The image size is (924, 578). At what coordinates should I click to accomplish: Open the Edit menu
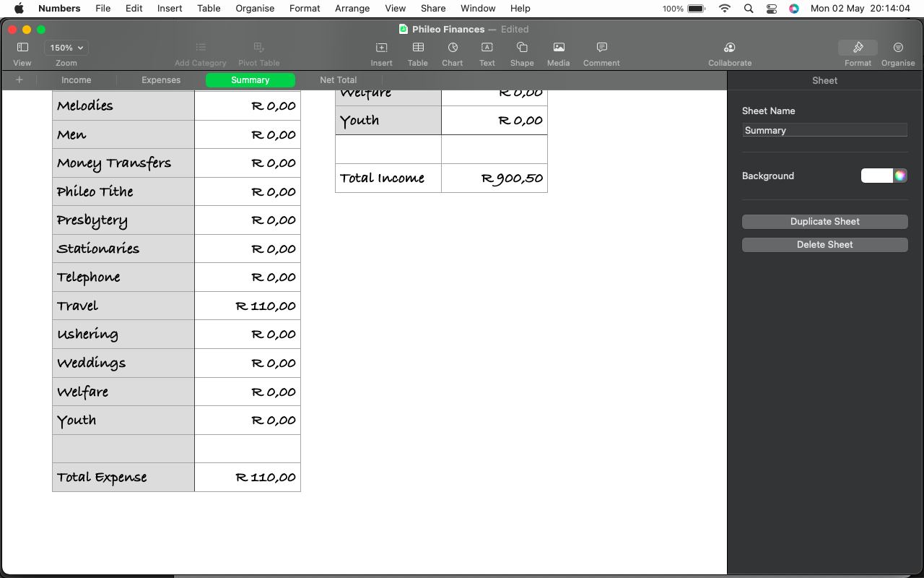tap(134, 9)
